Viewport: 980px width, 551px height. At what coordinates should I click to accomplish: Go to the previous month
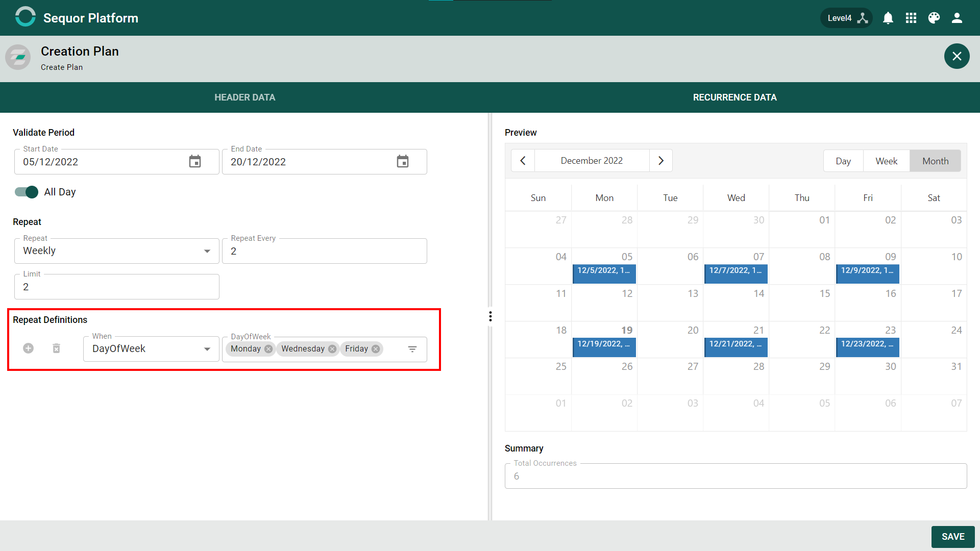(x=523, y=161)
